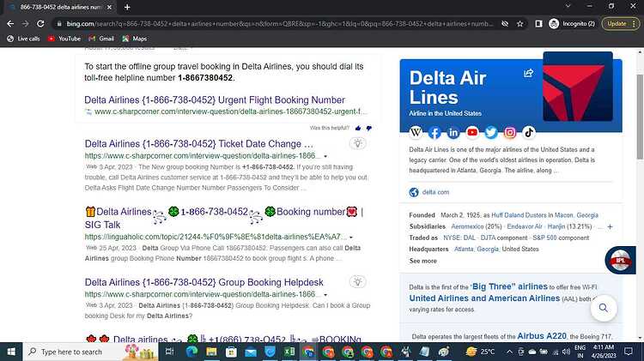This screenshot has width=644, height=361.
Task: Bookmark this page with the star icon
Action: tap(520, 24)
